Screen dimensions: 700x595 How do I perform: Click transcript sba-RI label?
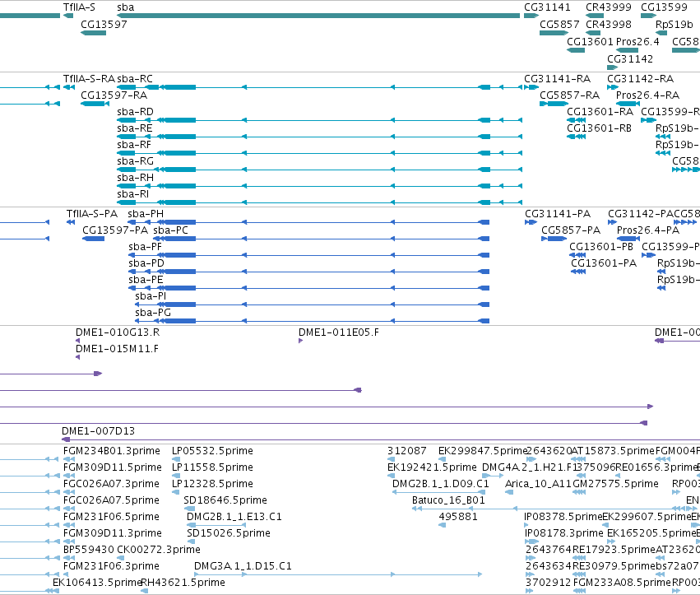coord(133,194)
